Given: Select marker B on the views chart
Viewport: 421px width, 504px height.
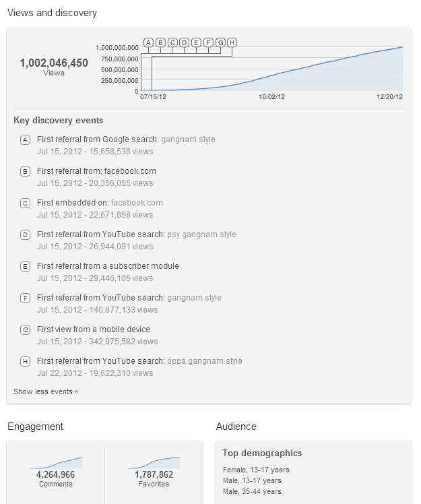Looking at the screenshot, I should click(160, 42).
